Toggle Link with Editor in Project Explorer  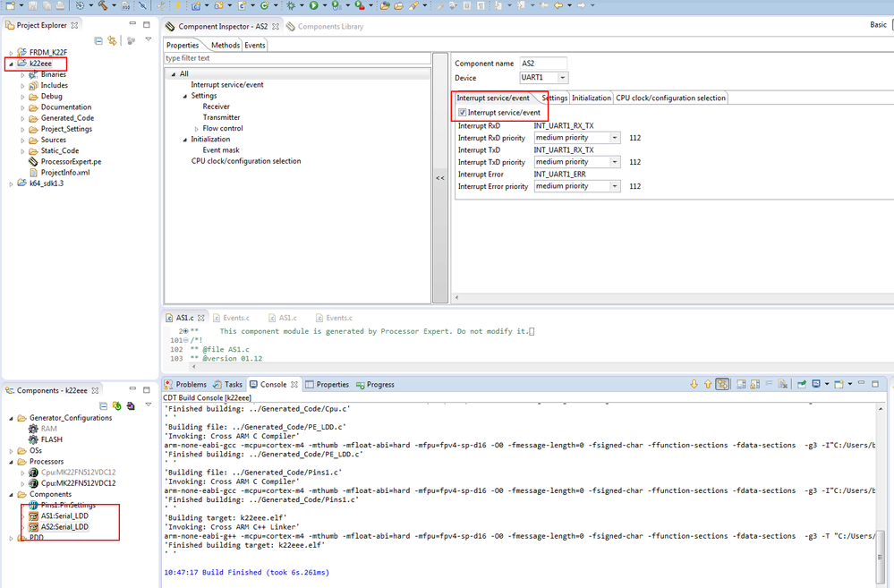(x=113, y=40)
